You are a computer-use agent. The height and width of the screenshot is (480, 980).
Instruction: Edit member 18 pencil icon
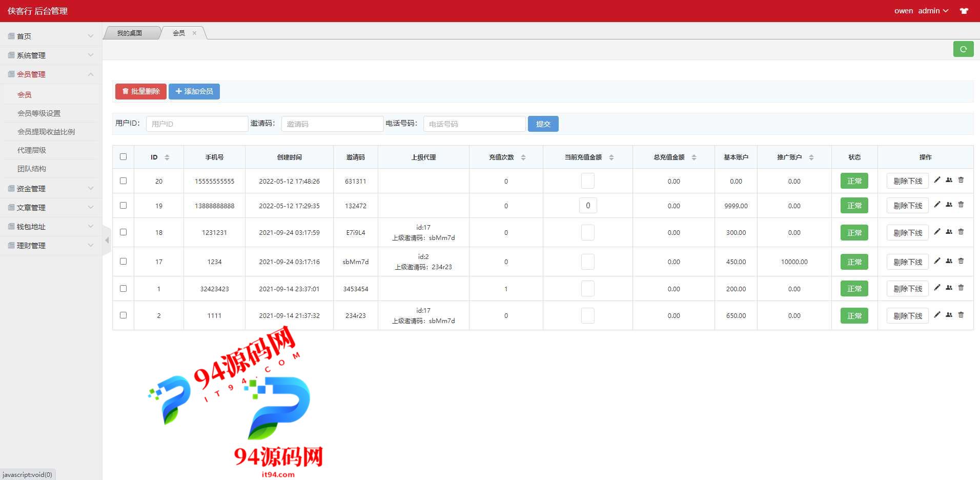(x=937, y=232)
